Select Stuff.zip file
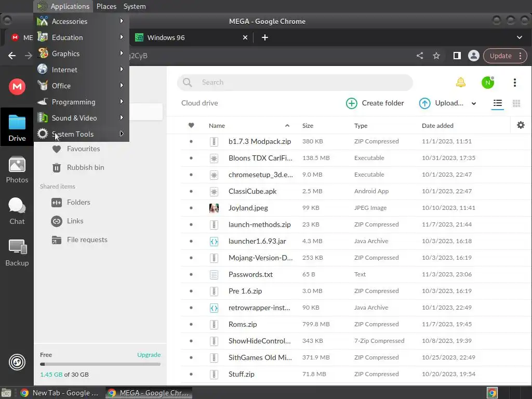 pos(355,374)
